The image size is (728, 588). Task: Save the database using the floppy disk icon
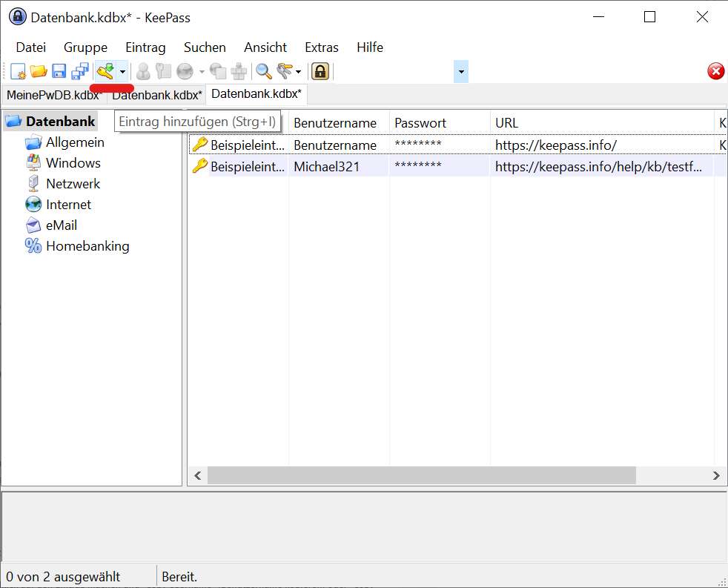pos(59,71)
